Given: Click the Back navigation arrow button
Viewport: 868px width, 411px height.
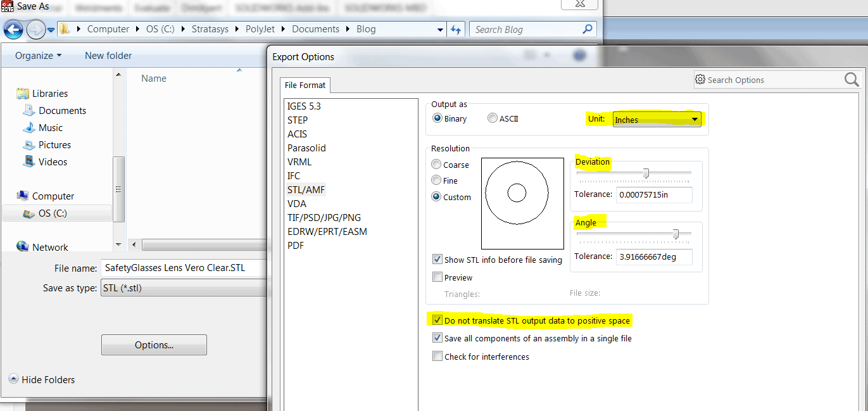Looking at the screenshot, I should pos(13,30).
